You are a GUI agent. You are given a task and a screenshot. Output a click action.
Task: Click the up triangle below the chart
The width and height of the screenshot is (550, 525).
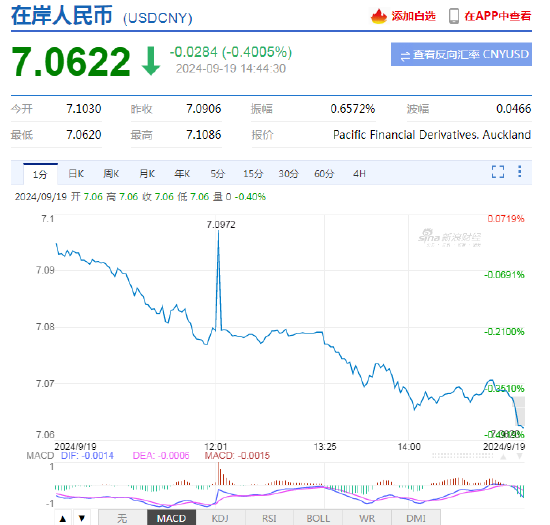[63, 518]
